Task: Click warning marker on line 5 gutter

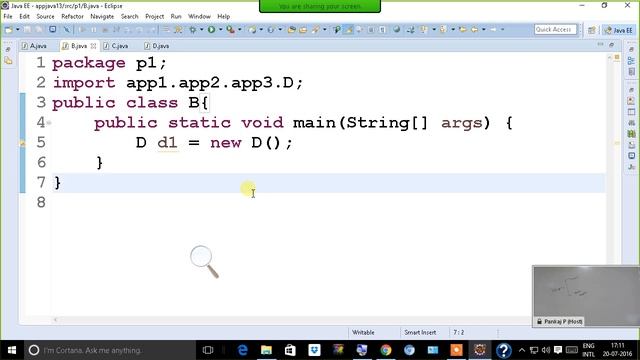Action: (22, 143)
